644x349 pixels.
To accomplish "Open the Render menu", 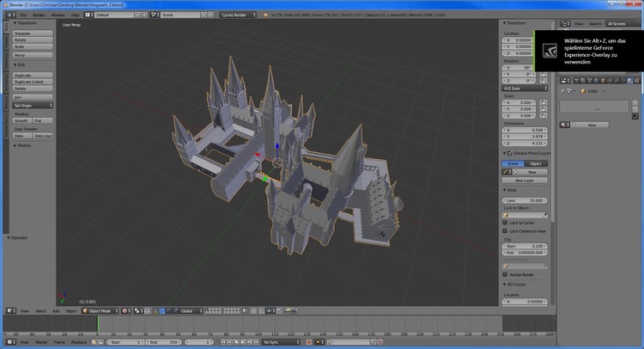I will click(39, 15).
